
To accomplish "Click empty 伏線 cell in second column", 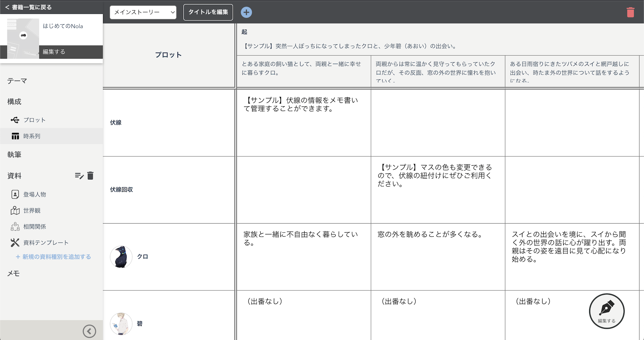I will click(x=438, y=123).
